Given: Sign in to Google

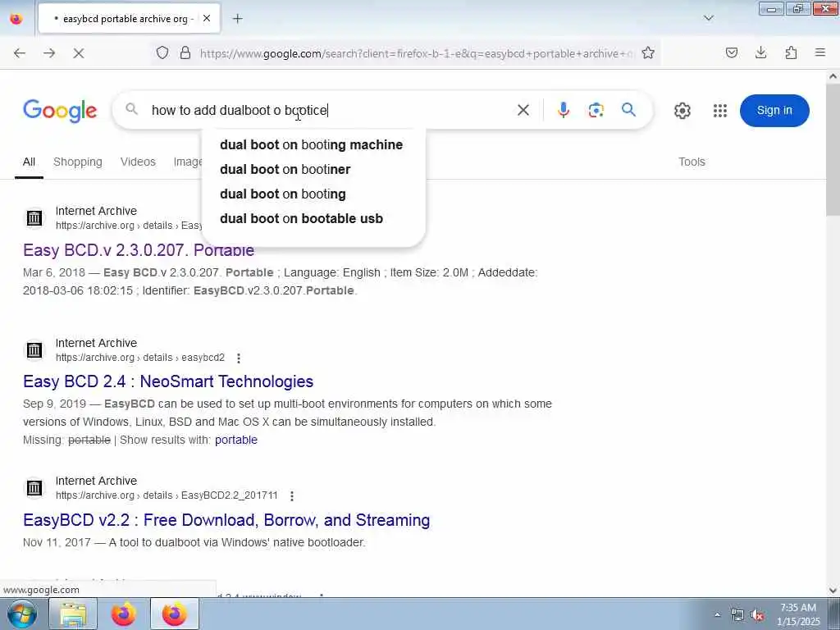Looking at the screenshot, I should click(x=774, y=111).
